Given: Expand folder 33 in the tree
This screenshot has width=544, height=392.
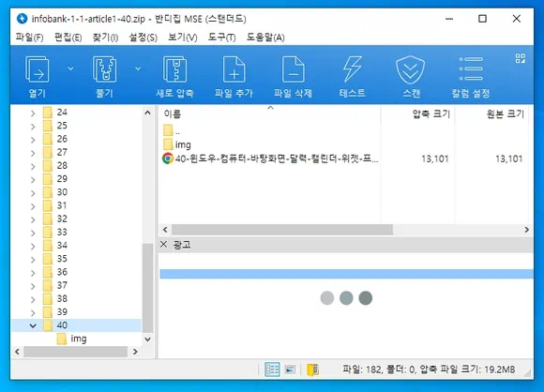Looking at the screenshot, I should [33, 233].
